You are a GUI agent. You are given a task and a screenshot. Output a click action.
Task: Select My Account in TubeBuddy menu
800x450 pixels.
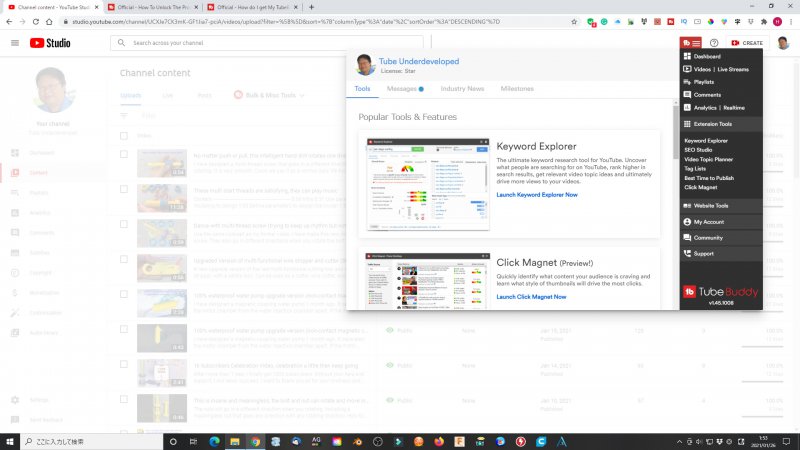coord(709,222)
